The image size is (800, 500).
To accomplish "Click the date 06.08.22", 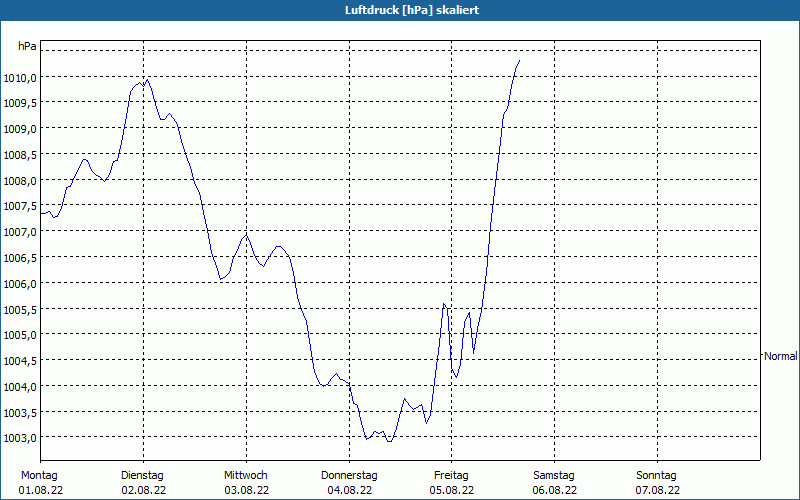I will (555, 491).
